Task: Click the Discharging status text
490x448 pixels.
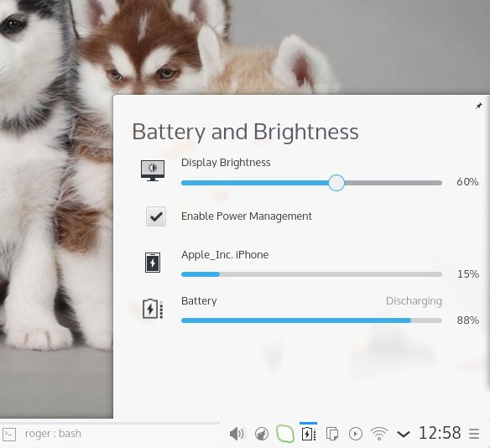Action: tap(414, 301)
